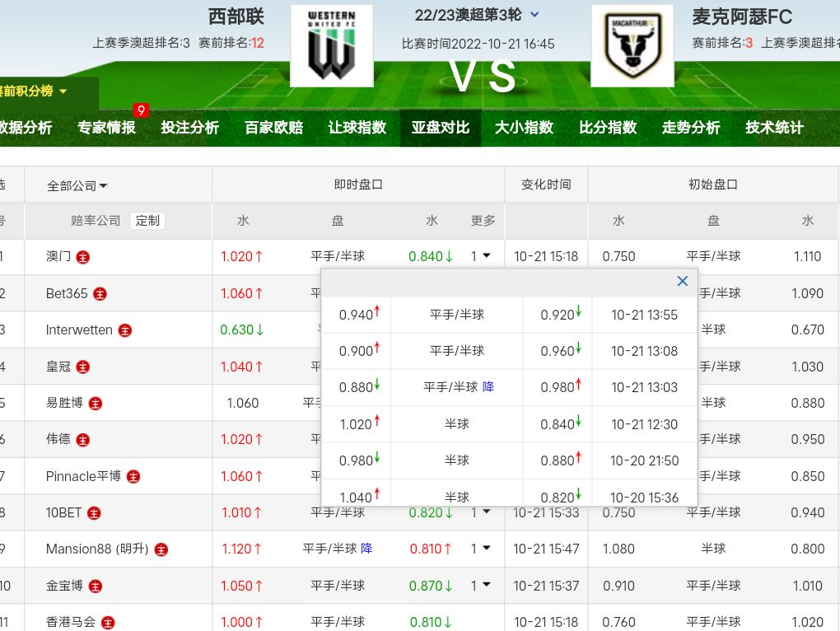Click the 麦克阿瑟FC team name link
Image resolution: width=840 pixels, height=631 pixels.
coord(742,17)
